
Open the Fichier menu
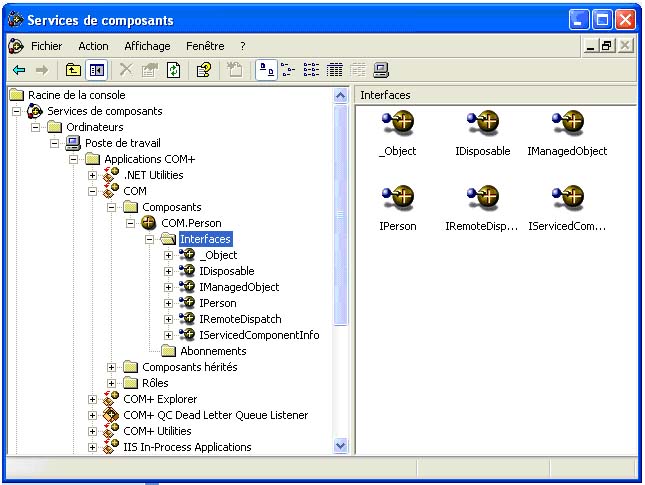[x=46, y=46]
